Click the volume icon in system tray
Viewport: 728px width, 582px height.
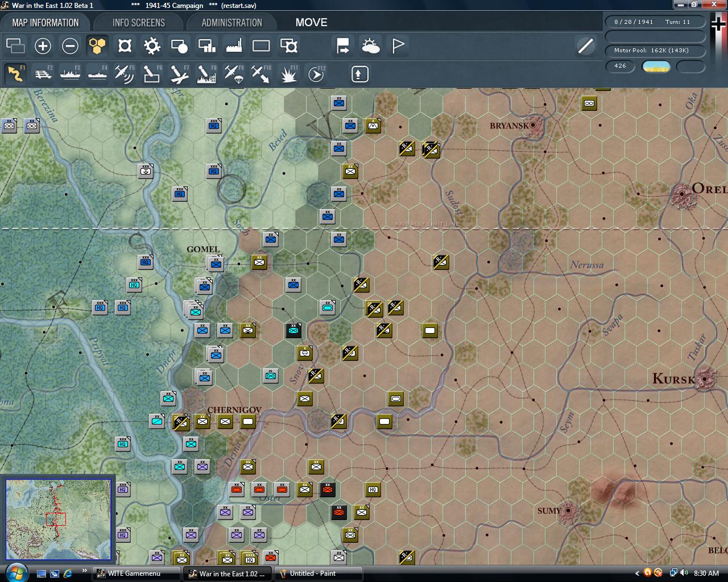click(684, 573)
